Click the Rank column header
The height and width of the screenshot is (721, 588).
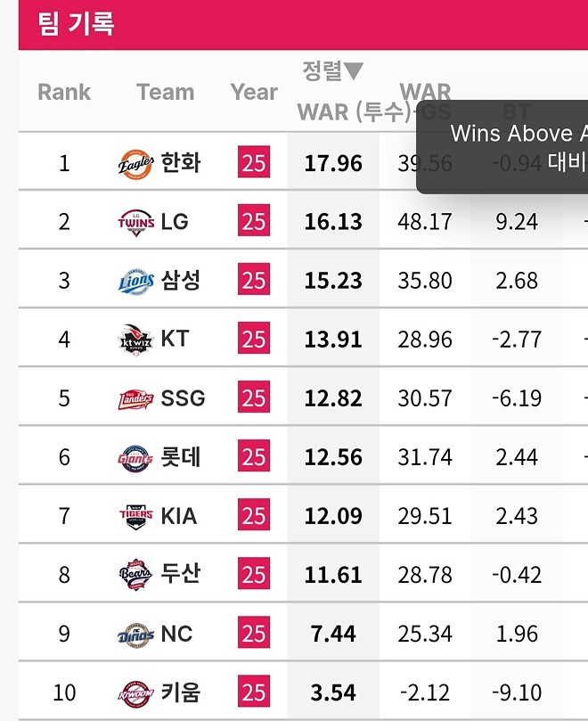63,92
